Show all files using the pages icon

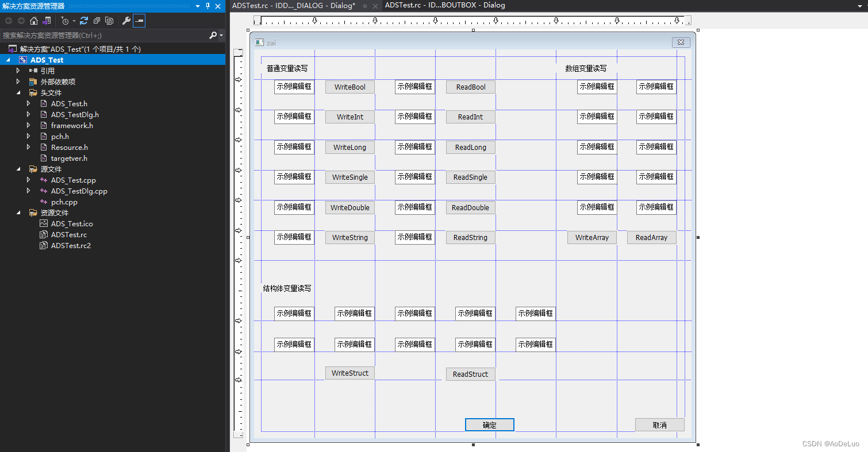109,21
